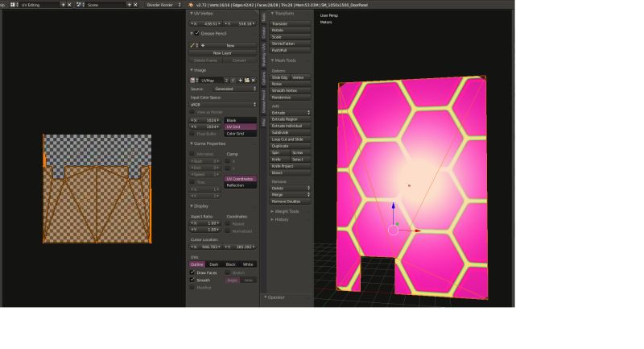Viewport: 644px width, 349px height.
Task: Toggle the Grease Pencil checkbox
Action: [x=196, y=33]
